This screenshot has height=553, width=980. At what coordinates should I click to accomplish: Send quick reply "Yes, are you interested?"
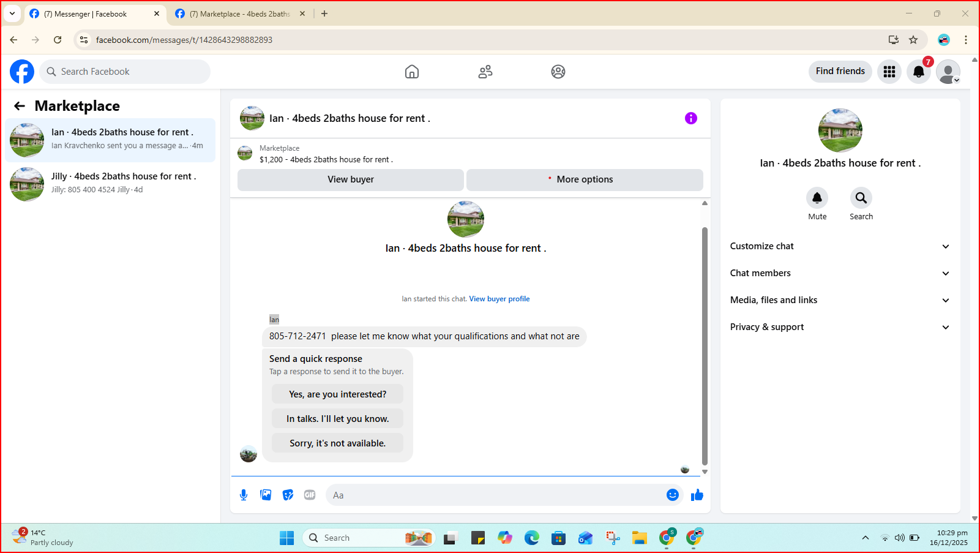pos(338,394)
